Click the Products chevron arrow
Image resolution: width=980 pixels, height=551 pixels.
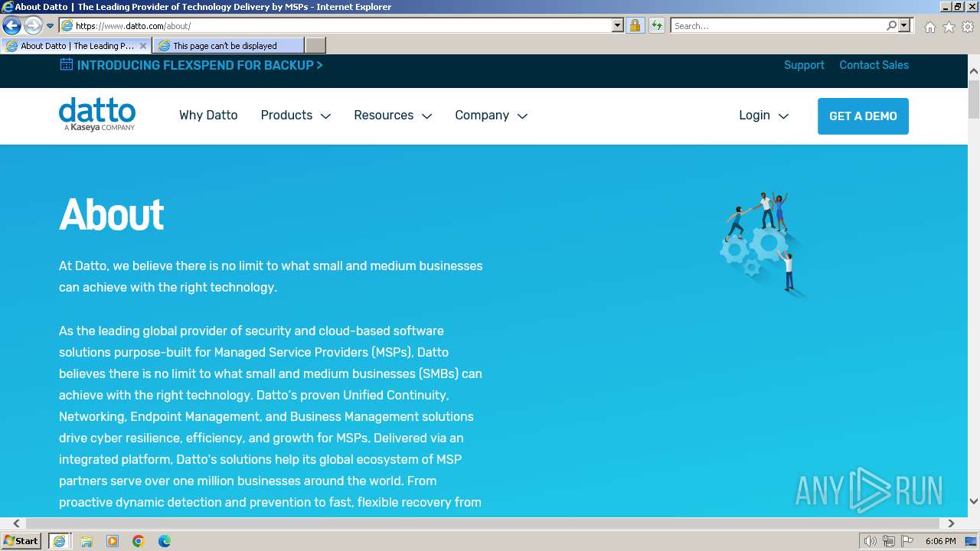325,116
